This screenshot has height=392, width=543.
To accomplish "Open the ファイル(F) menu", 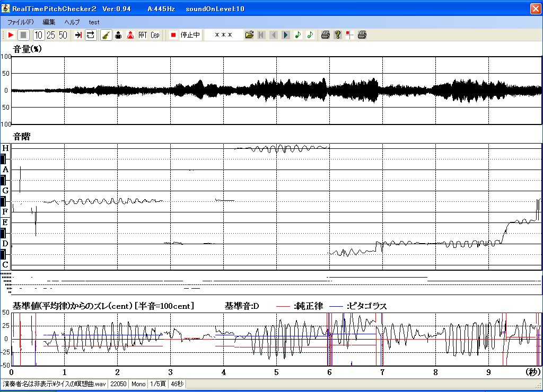I will point(21,22).
